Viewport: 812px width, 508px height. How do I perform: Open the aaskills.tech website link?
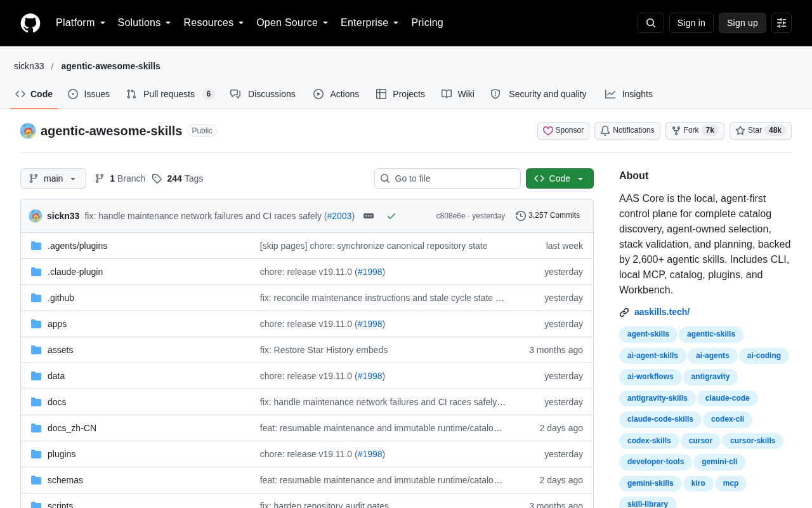click(x=662, y=312)
